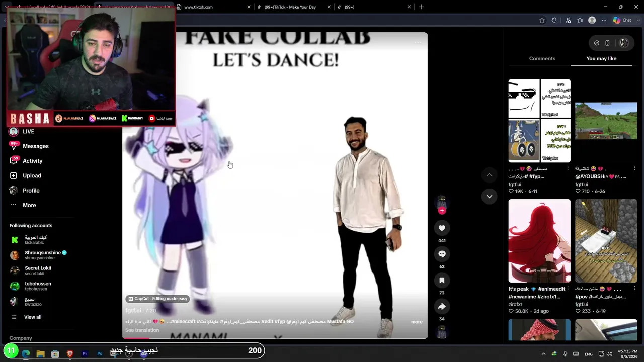This screenshot has width=644, height=362.
Task: Open volume control in system tray
Action: (609, 354)
